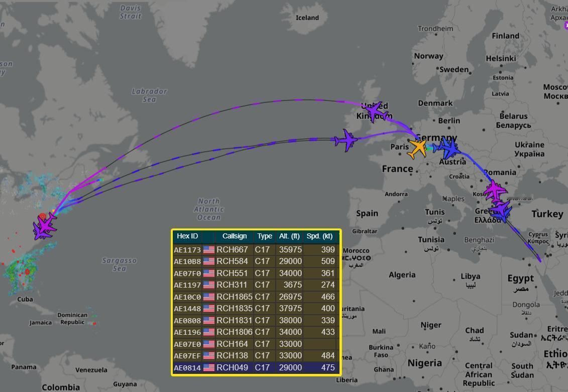The image size is (568, 392).
Task: Click hex ID AE10C0
Action: pos(187,297)
